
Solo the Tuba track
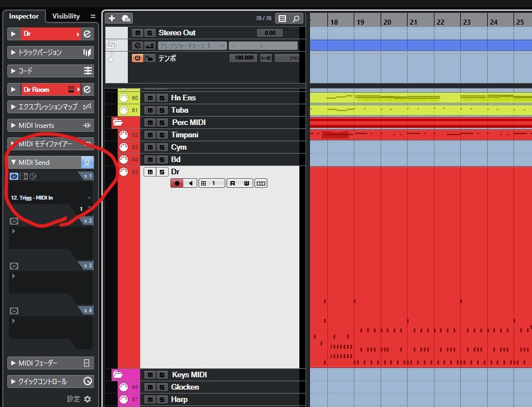tap(161, 110)
